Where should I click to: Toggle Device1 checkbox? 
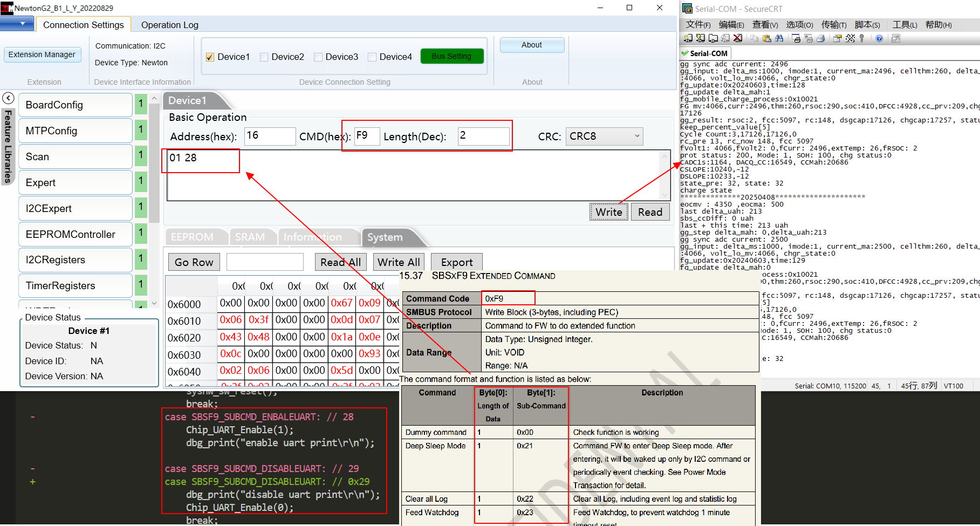click(210, 57)
